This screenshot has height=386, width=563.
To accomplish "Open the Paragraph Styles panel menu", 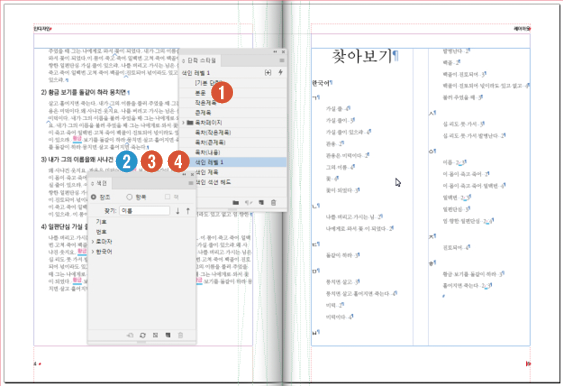I will [282, 61].
